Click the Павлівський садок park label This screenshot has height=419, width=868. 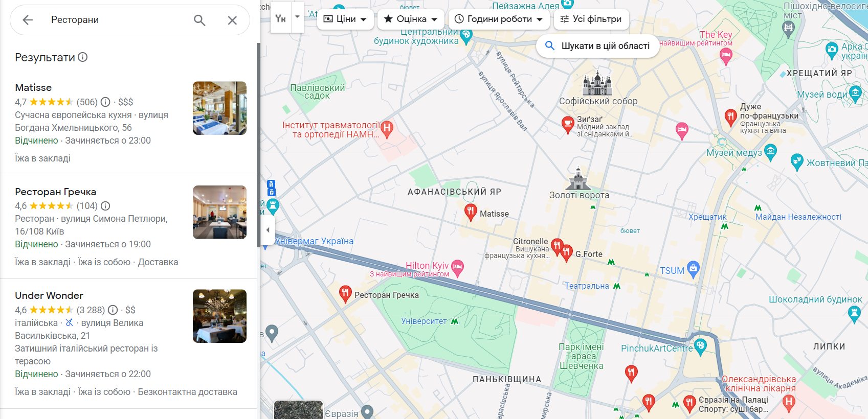(317, 92)
